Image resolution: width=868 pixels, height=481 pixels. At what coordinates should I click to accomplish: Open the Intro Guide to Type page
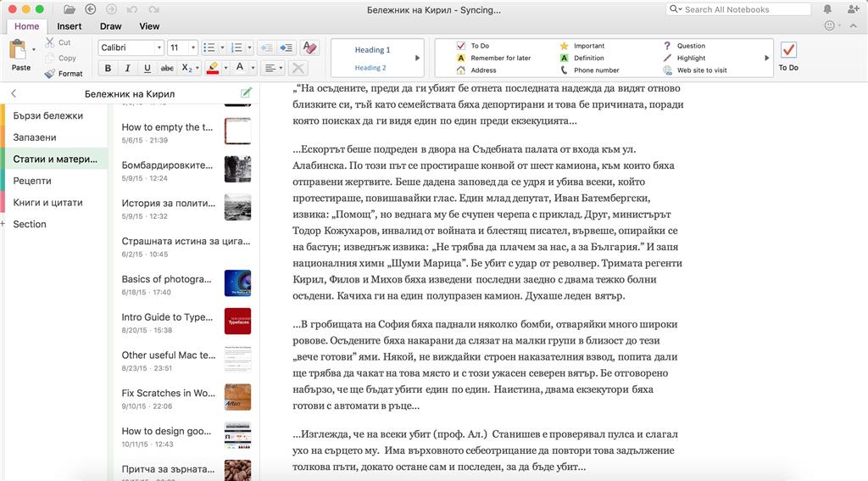[x=186, y=322]
